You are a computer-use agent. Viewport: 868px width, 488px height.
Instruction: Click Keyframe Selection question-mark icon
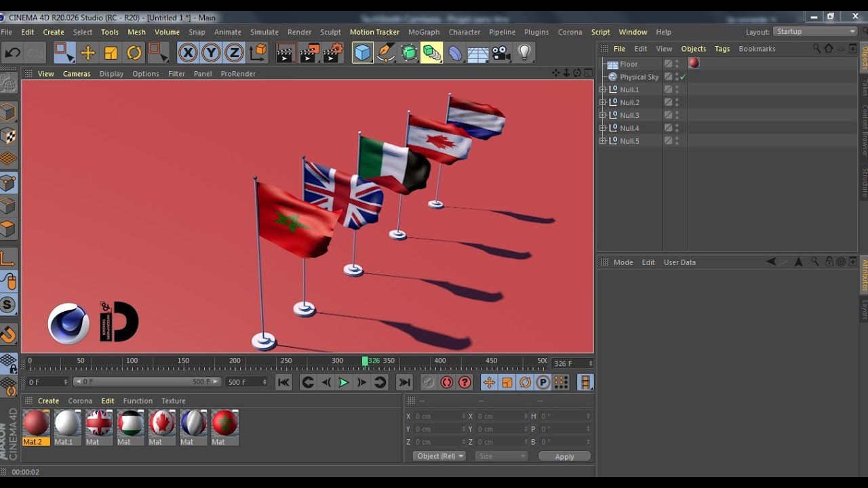[465, 382]
